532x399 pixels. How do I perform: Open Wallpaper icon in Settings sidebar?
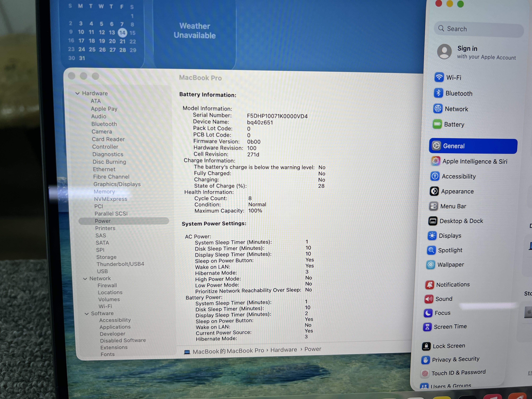[430, 265]
